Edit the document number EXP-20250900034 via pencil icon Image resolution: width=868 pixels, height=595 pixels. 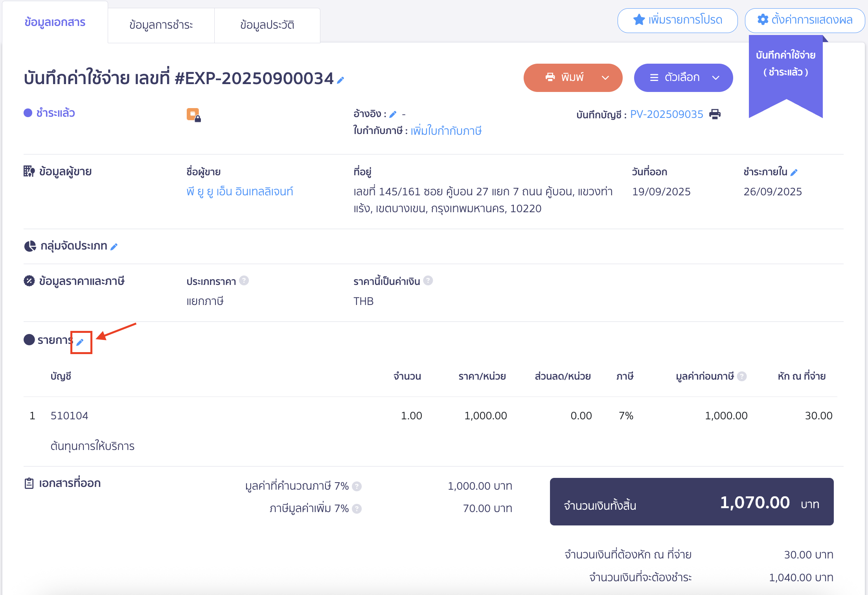coord(340,79)
